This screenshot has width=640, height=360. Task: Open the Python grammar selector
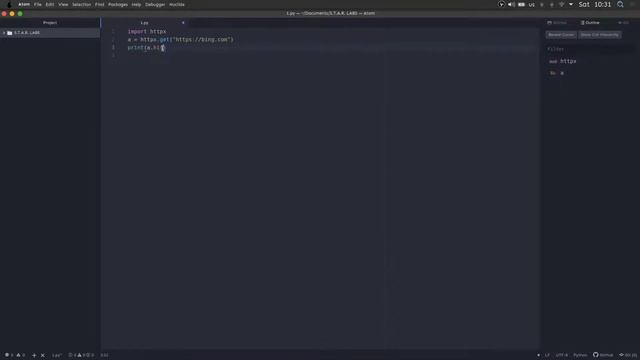tap(580, 355)
